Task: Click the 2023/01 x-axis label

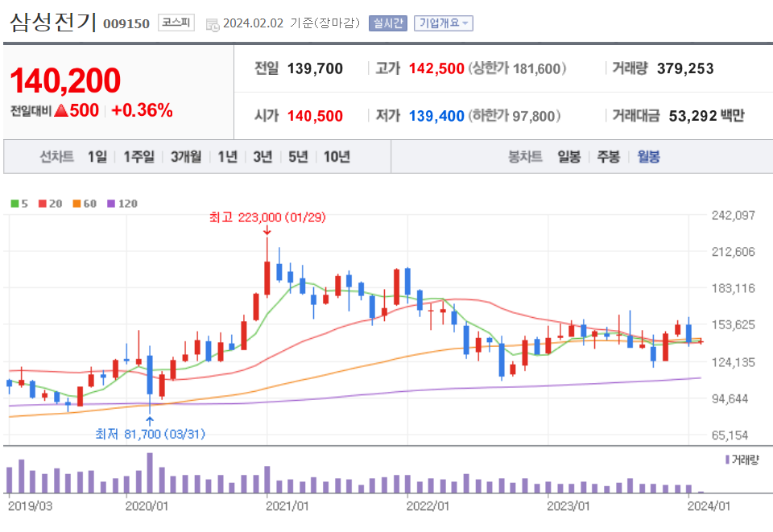Action: [568, 506]
